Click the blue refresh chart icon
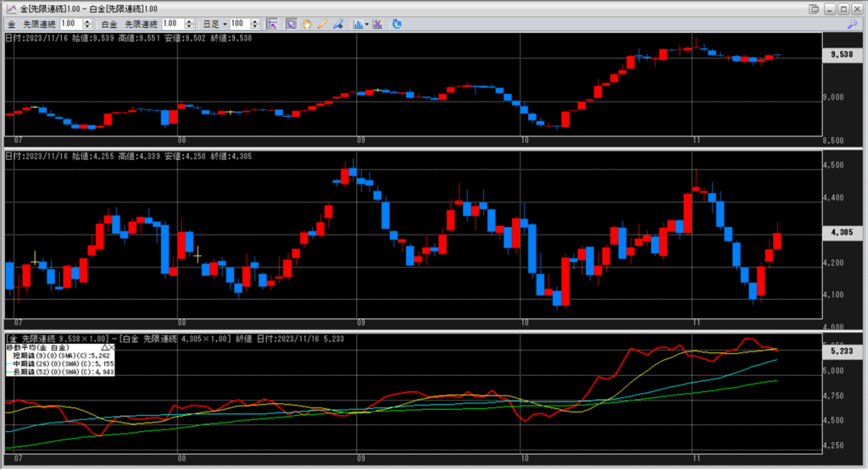 click(397, 24)
